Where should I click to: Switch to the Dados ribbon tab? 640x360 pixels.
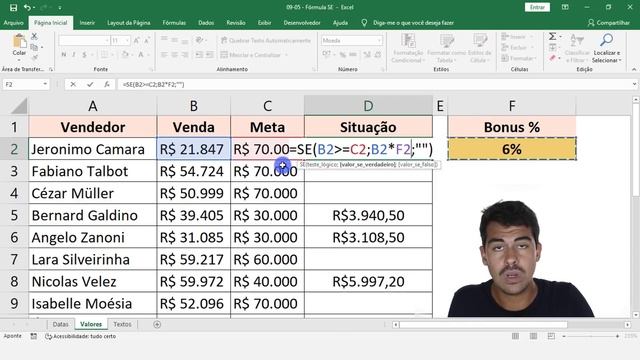(206, 23)
